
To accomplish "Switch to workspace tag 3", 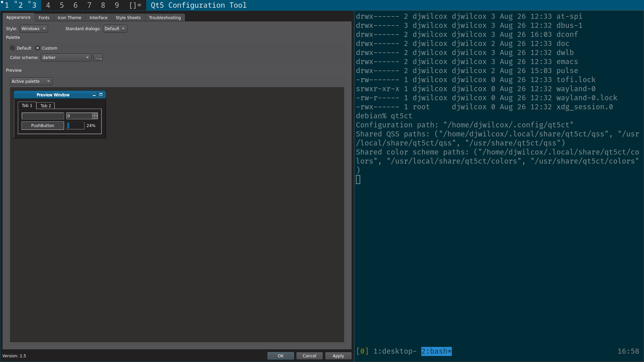I will [x=34, y=5].
